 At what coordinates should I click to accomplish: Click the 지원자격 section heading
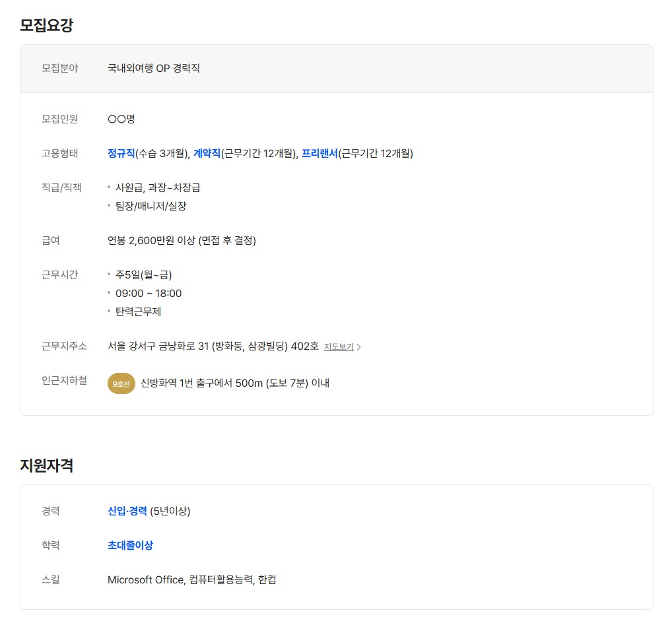click(x=46, y=465)
